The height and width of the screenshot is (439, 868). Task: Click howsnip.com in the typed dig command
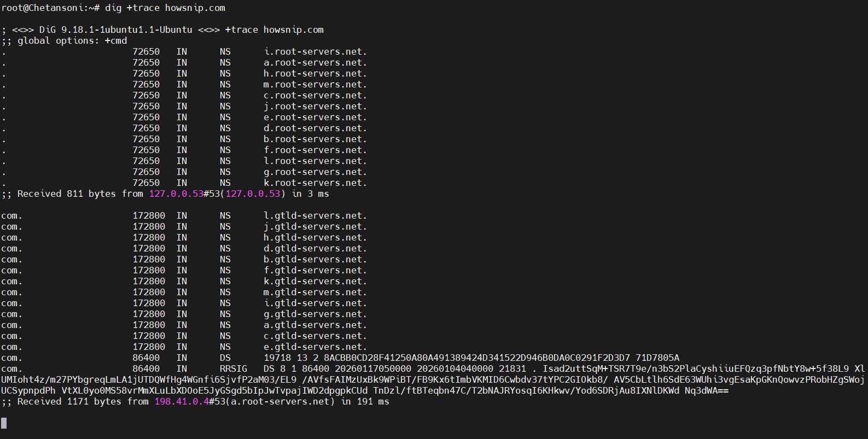pyautogui.click(x=195, y=8)
